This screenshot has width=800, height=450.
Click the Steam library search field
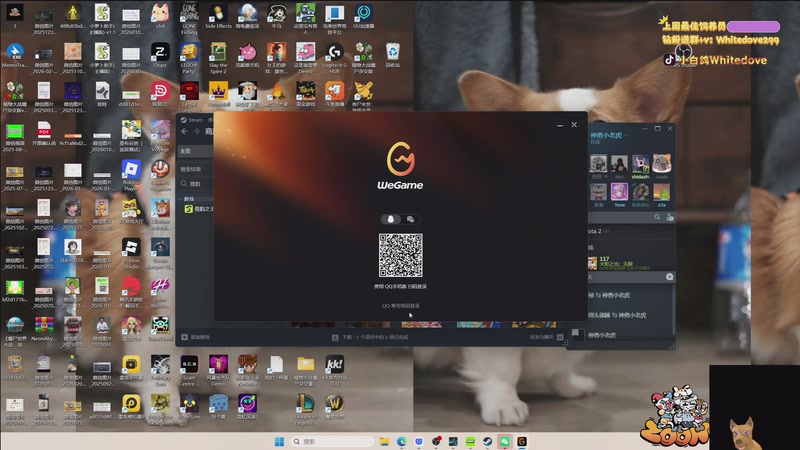196,184
